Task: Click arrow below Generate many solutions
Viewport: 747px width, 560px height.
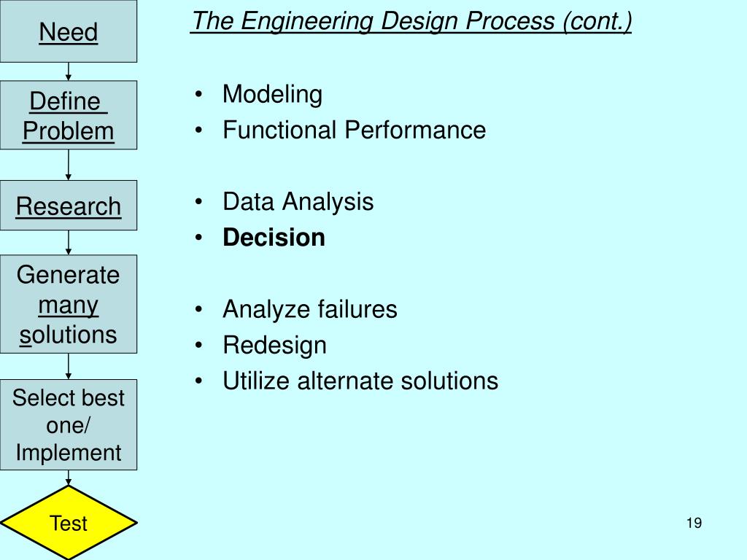Action: [x=68, y=366]
